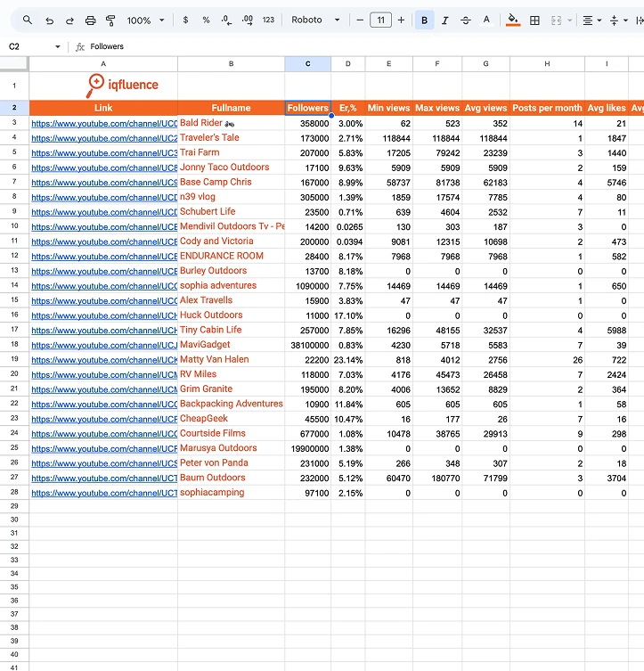Activate the paint format roller tool
Image resolution: width=644 pixels, height=671 pixels.
point(110,20)
